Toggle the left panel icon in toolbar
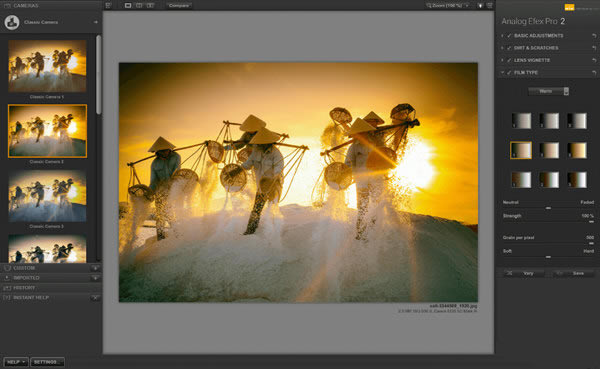Viewport: 600px width, 369px height. coord(108,5)
